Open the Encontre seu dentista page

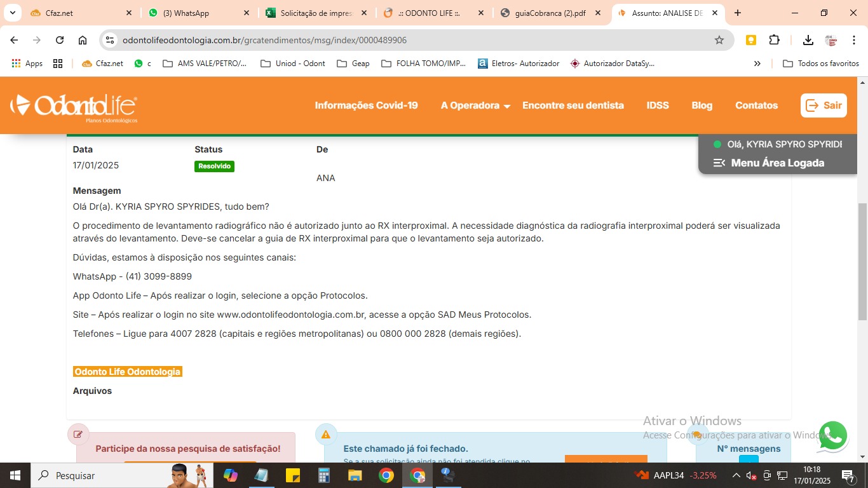[x=573, y=105]
